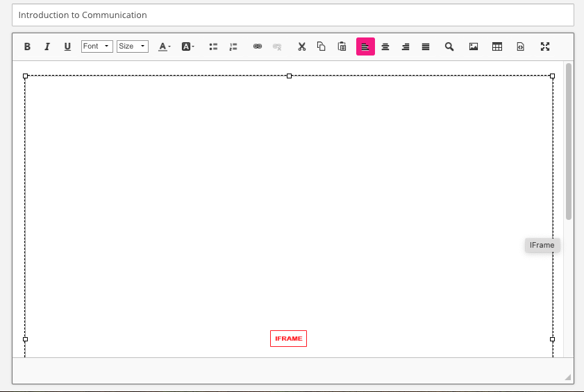Click the copy icon
The width and height of the screenshot is (584, 392).
[x=322, y=46]
